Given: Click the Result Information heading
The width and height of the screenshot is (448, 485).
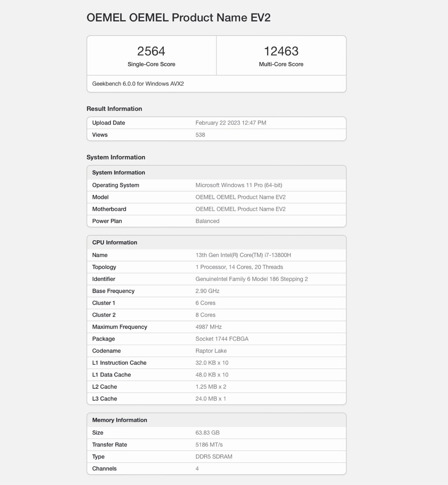Looking at the screenshot, I should tap(114, 109).
